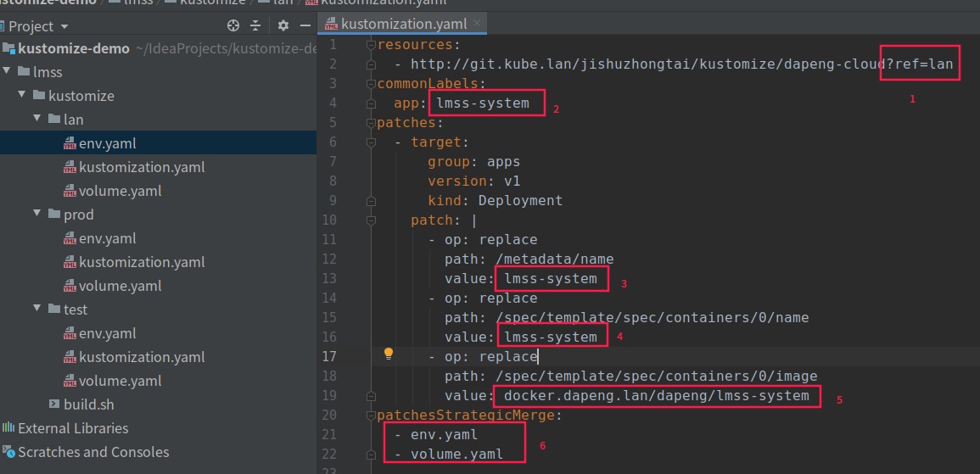Fold the resources block at line 1
980x474 pixels.
[372, 44]
